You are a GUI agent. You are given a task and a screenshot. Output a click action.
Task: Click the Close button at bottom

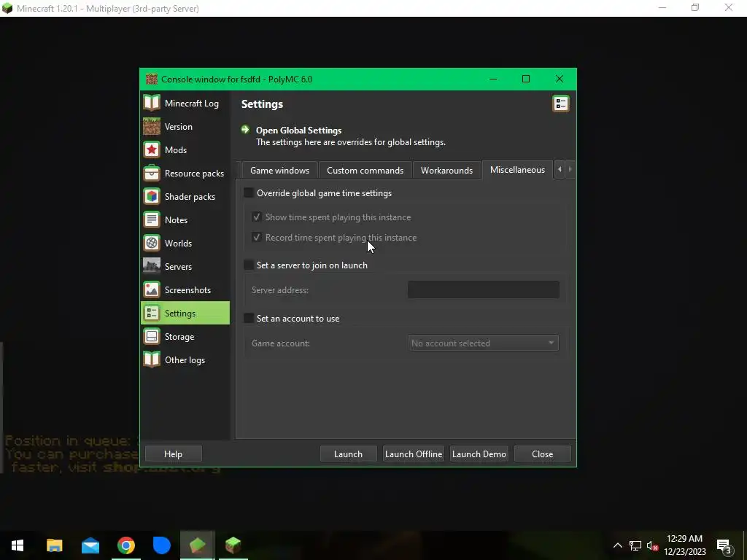543,454
